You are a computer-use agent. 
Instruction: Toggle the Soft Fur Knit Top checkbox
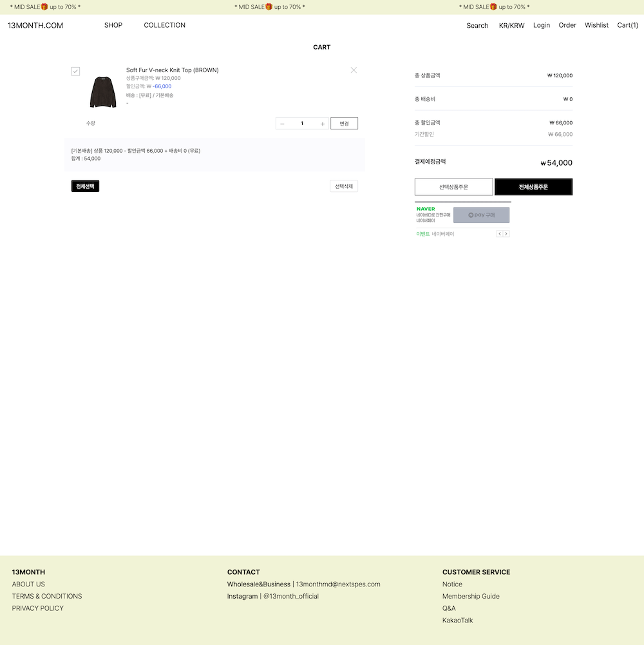point(75,71)
